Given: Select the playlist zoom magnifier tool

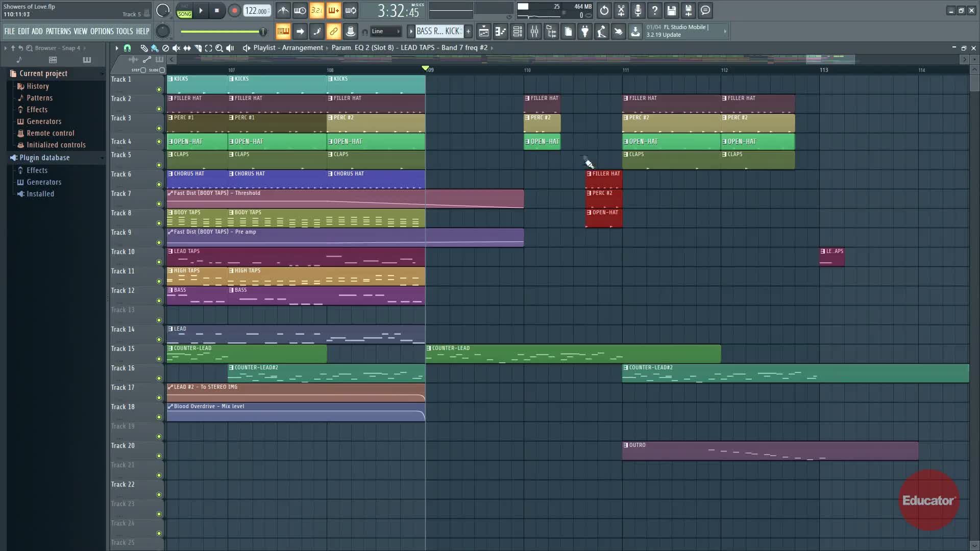Looking at the screenshot, I should [219, 48].
